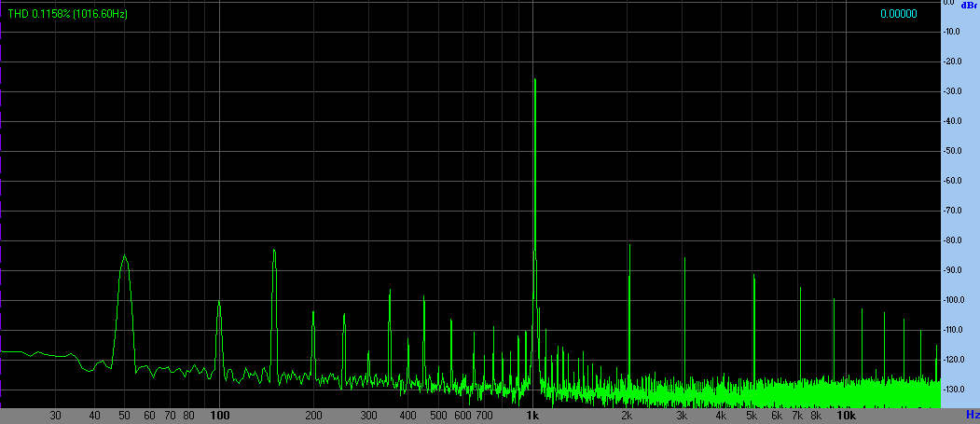Click the 30 Hz frequency axis label
Screen dimensions: 980x424
[x=56, y=416]
